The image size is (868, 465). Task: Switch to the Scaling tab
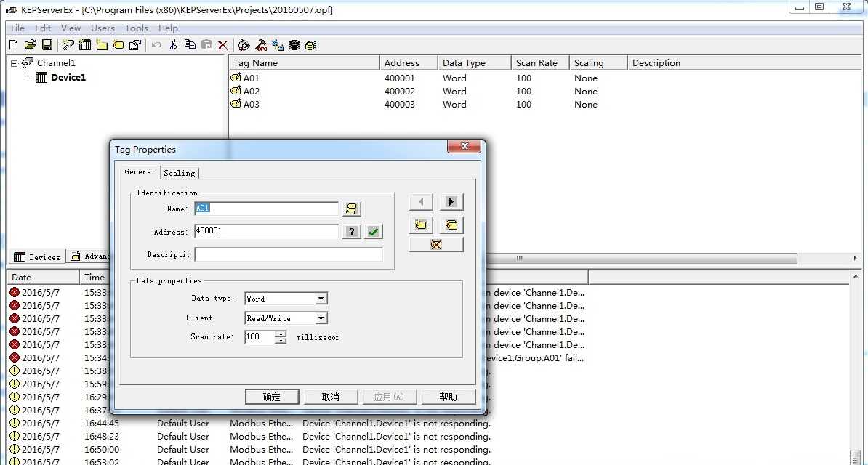[x=180, y=173]
